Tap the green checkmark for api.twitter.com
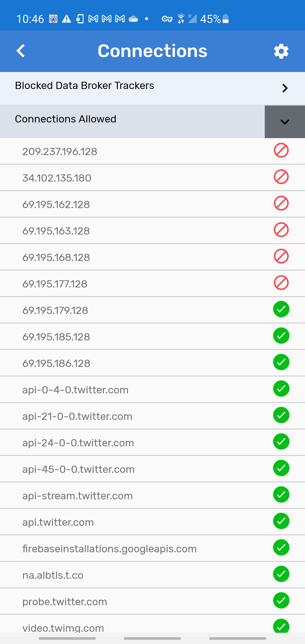This screenshot has height=644, width=305. (281, 521)
